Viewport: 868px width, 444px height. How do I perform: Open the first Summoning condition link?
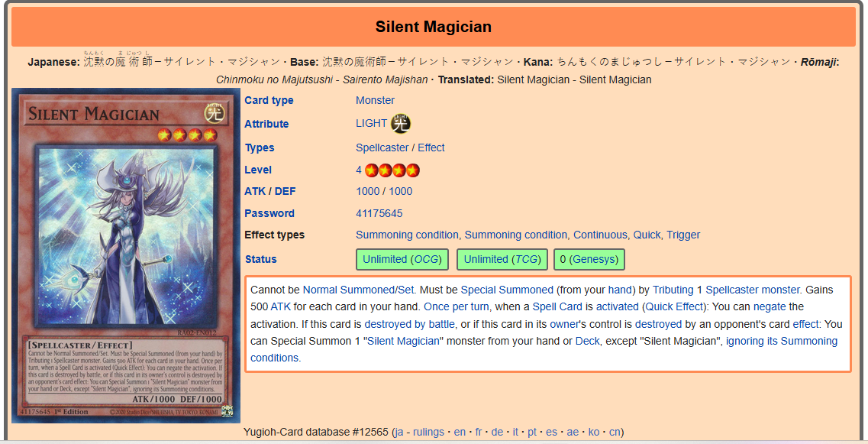(x=407, y=235)
